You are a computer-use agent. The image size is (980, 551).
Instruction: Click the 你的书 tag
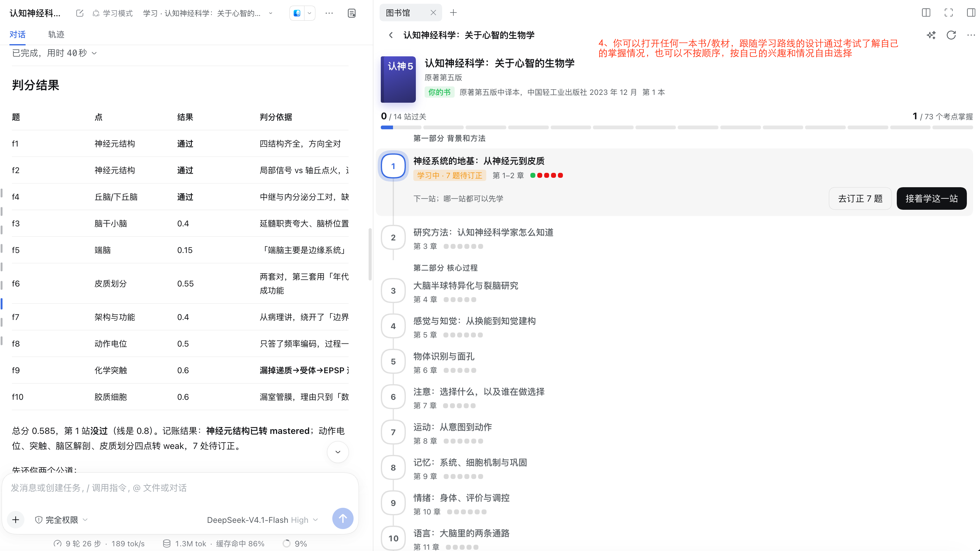[x=439, y=92]
